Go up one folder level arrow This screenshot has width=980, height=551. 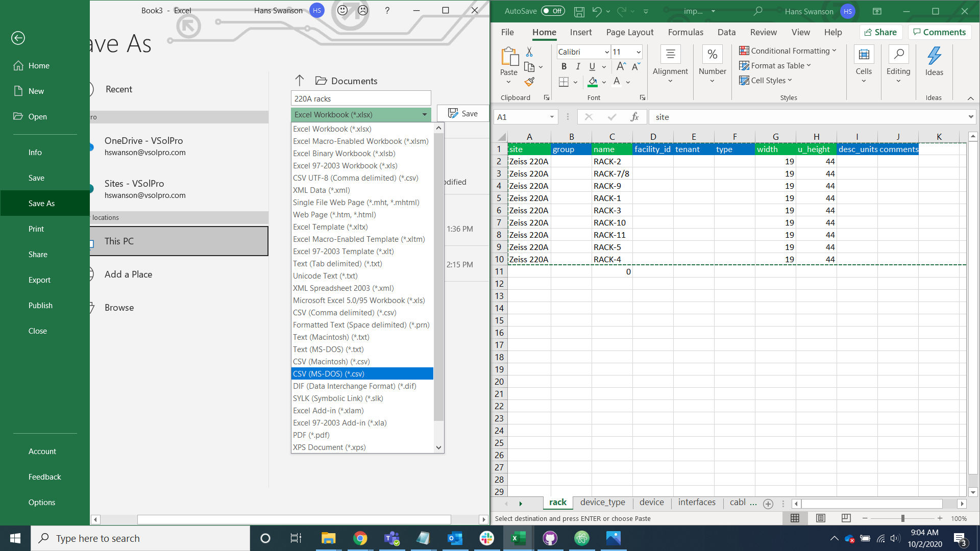300,81
